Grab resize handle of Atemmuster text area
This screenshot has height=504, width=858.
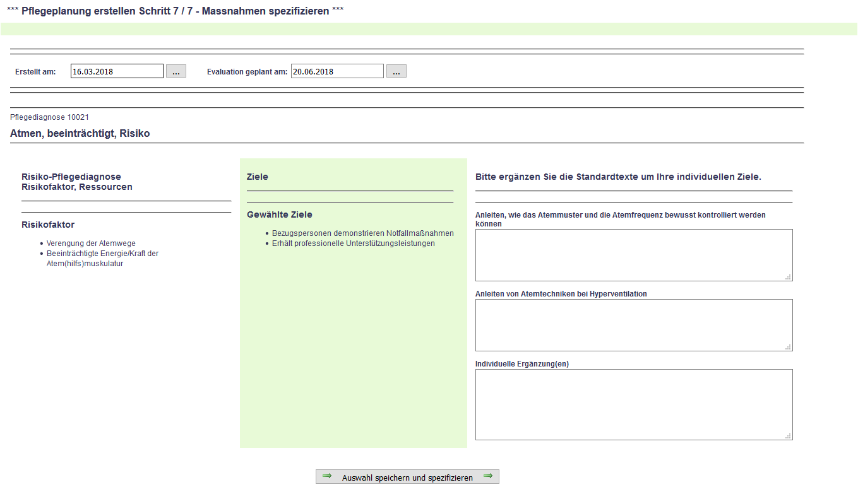tap(788, 277)
